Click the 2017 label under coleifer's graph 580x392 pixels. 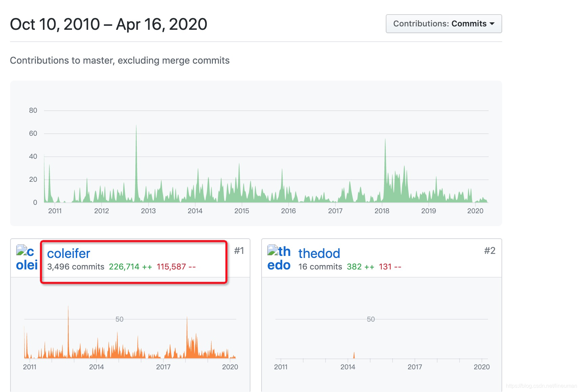click(x=163, y=367)
